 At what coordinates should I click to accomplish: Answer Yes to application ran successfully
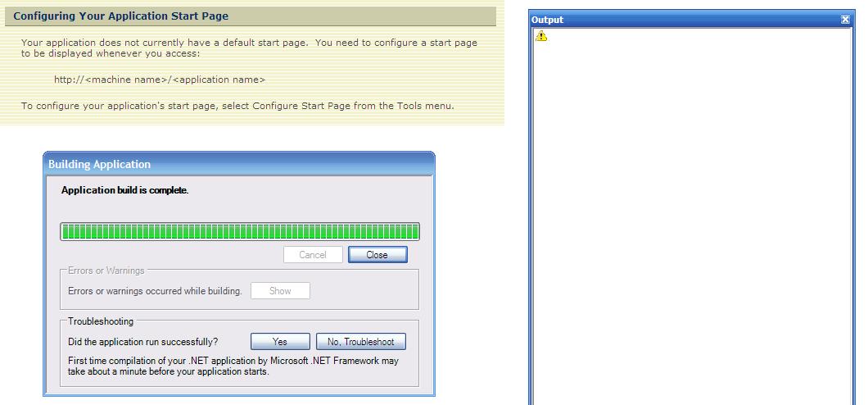pos(280,342)
